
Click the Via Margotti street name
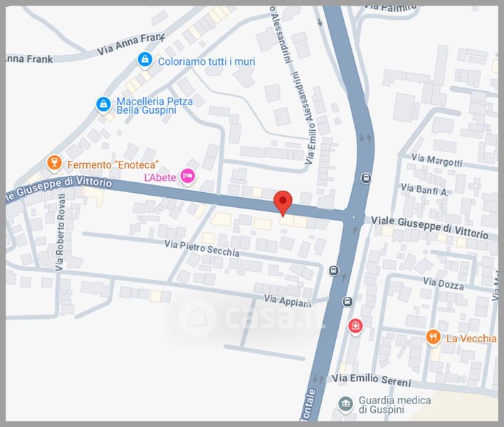click(437, 160)
